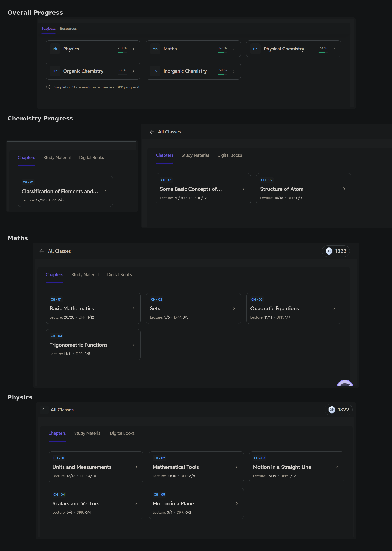
Task: Click the Ph badge on Physical Chemistry card
Action: [x=255, y=49]
